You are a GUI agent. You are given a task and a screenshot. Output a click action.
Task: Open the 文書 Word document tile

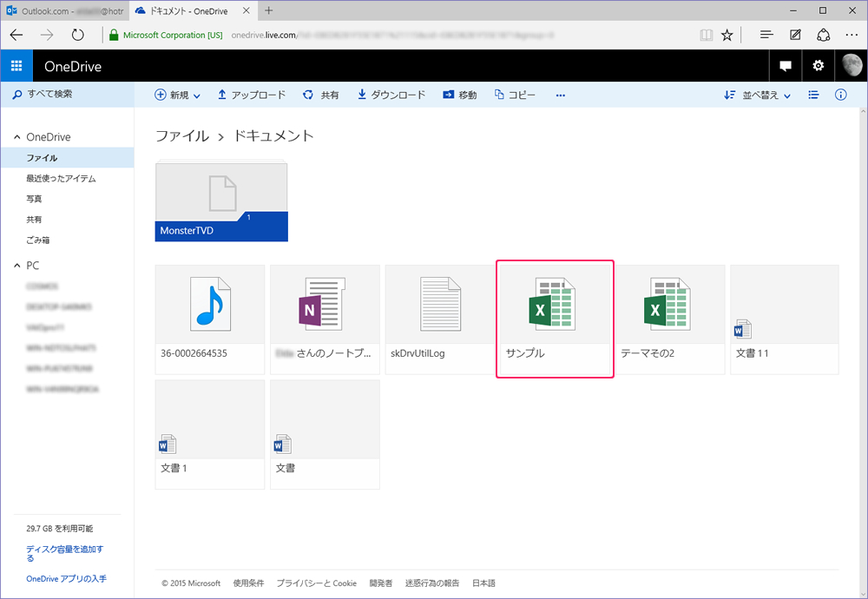click(325, 435)
